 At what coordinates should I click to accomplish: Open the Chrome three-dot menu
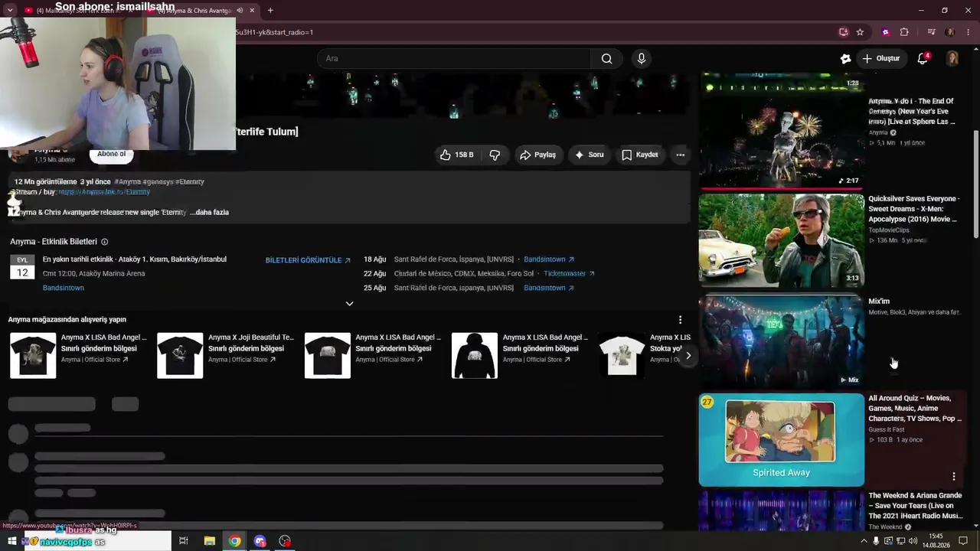(x=969, y=32)
